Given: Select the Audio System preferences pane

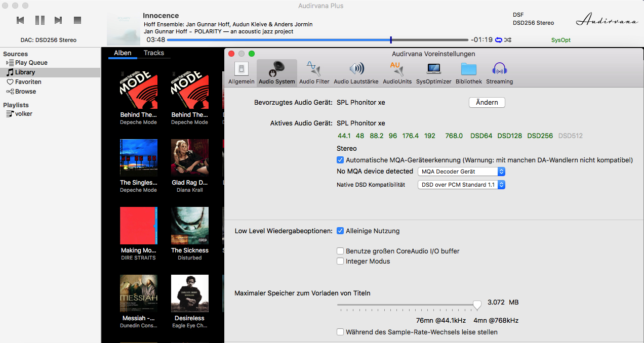Looking at the screenshot, I should tap(276, 72).
